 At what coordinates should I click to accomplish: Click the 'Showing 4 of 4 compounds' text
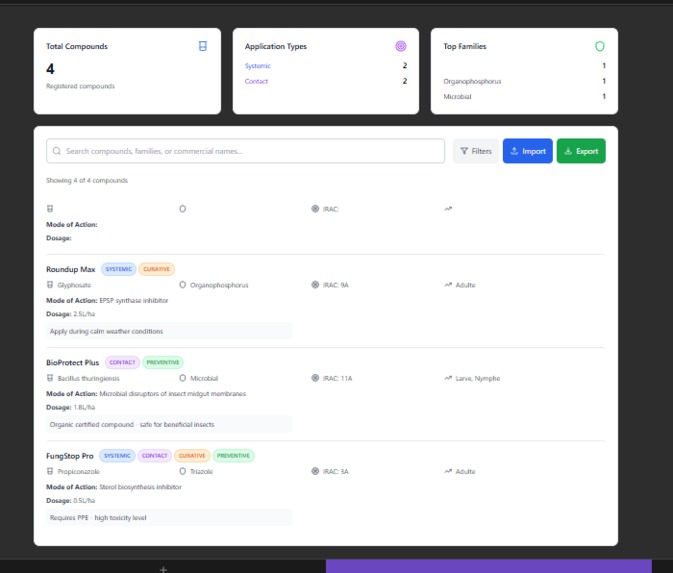[x=87, y=180]
